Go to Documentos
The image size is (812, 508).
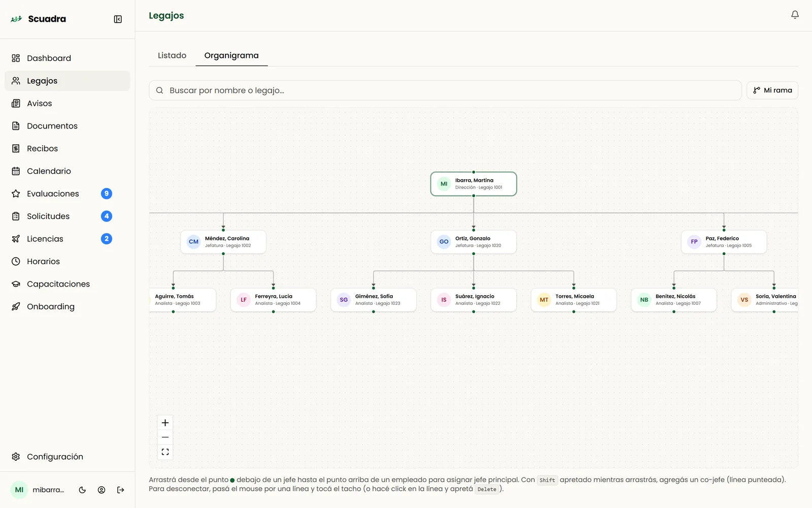pos(67,126)
